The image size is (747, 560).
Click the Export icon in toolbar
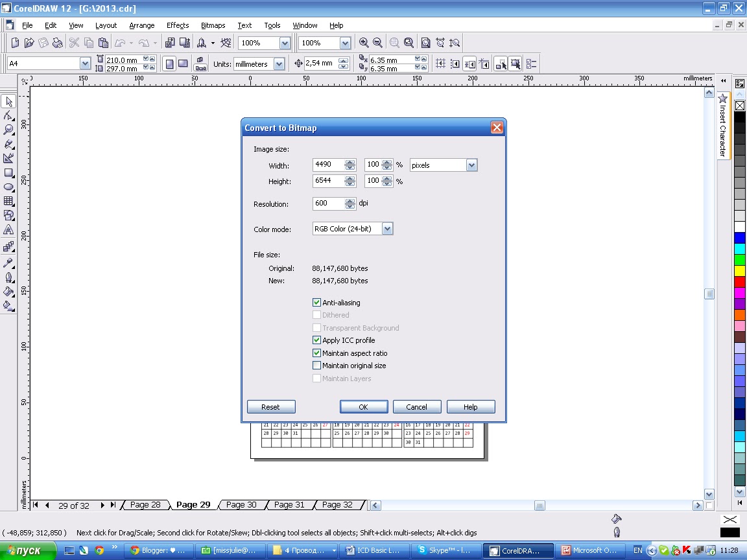click(x=184, y=43)
